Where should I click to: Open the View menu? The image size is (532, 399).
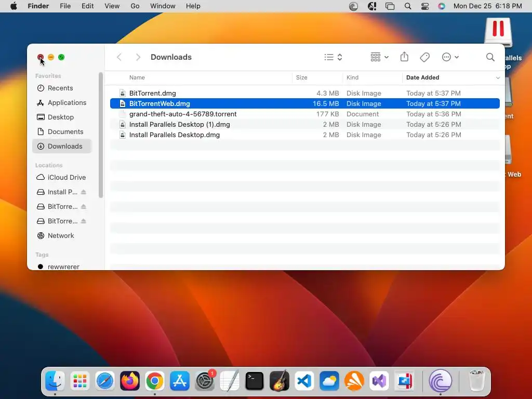point(112,6)
